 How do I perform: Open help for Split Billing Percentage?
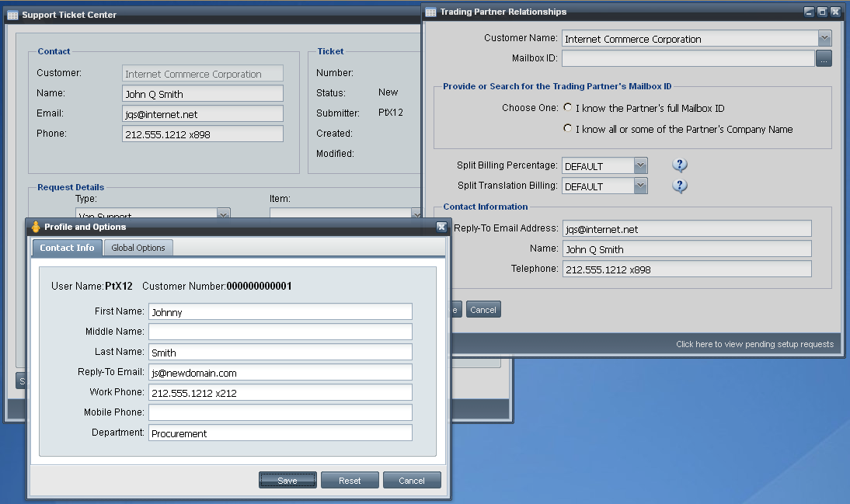pos(679,165)
